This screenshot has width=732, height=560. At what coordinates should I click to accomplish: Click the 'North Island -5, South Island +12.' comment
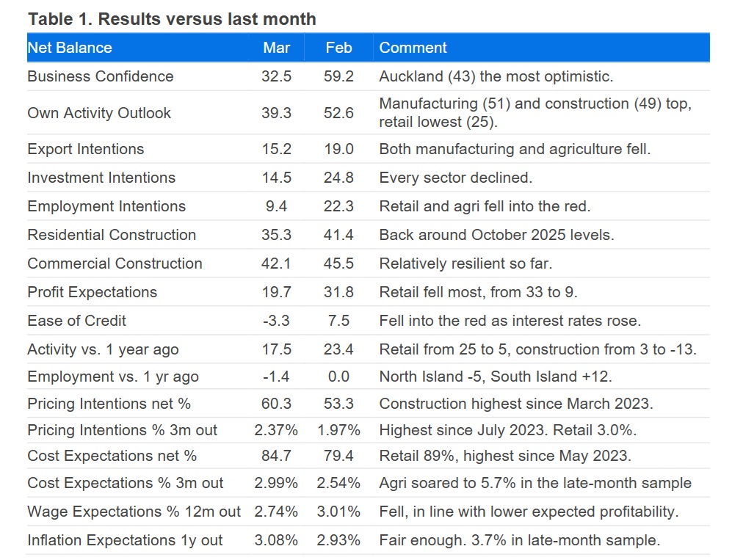tap(496, 377)
